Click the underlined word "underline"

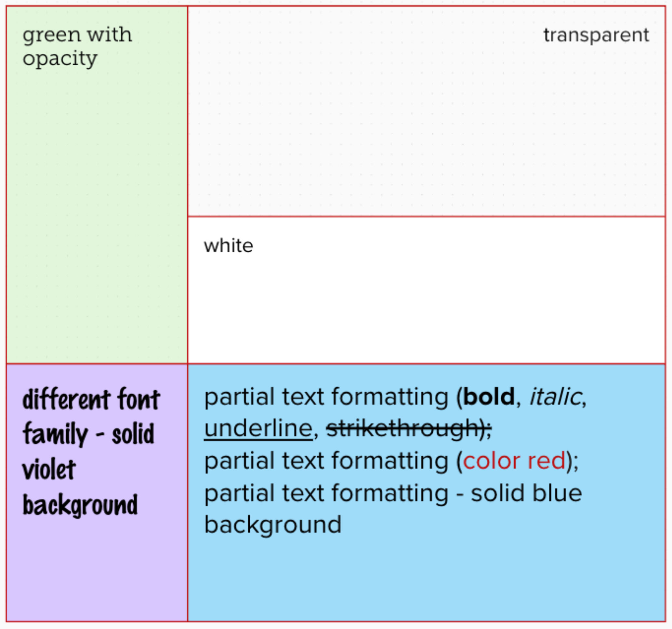[x=258, y=428]
